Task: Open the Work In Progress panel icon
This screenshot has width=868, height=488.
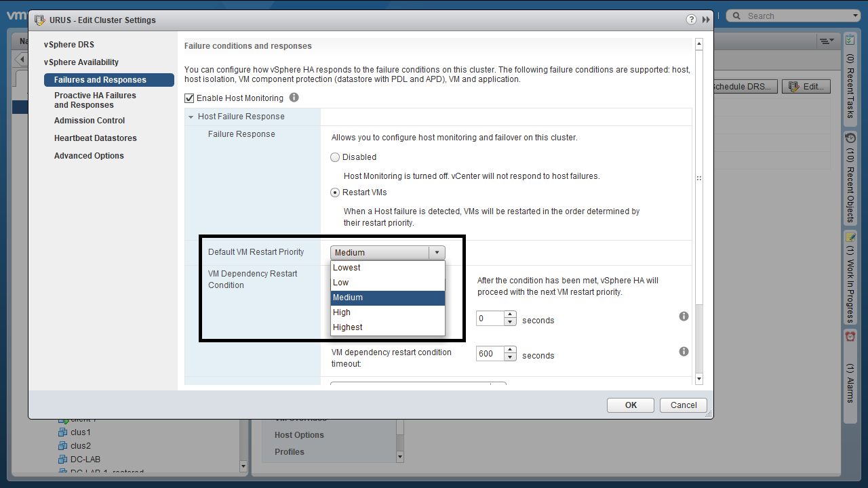Action: pyautogui.click(x=850, y=237)
